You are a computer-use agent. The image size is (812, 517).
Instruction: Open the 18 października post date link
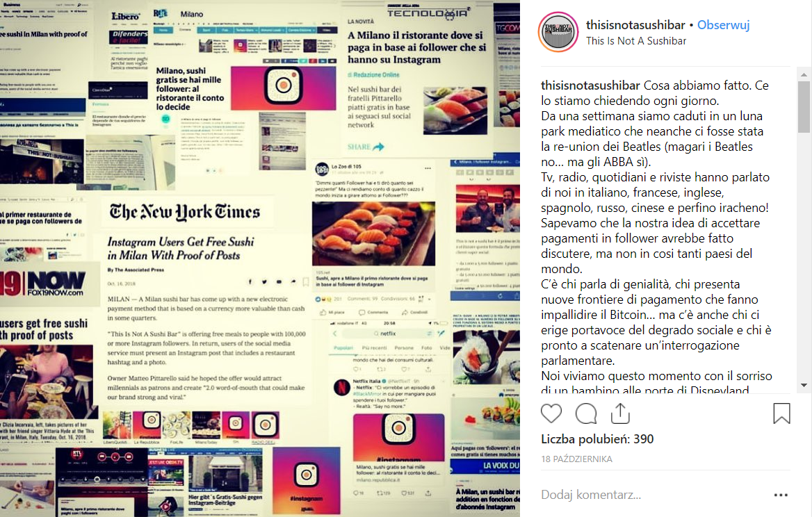pos(576,459)
